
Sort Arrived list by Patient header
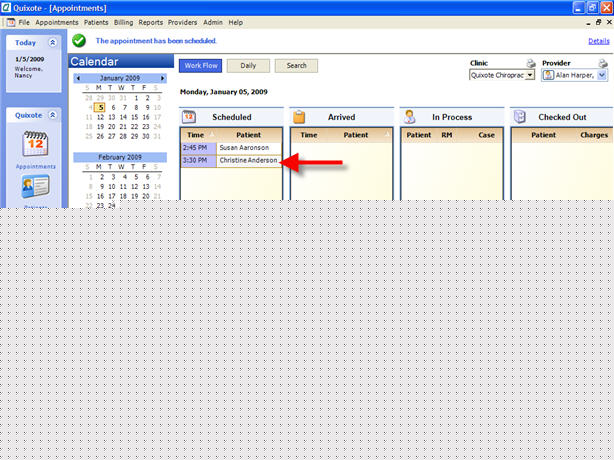(x=356, y=135)
